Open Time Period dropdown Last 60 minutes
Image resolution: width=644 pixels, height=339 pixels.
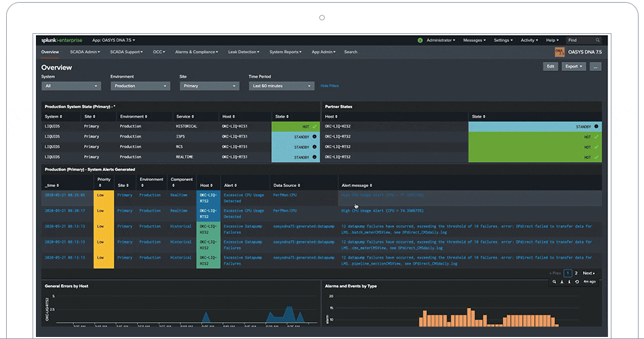click(x=281, y=86)
